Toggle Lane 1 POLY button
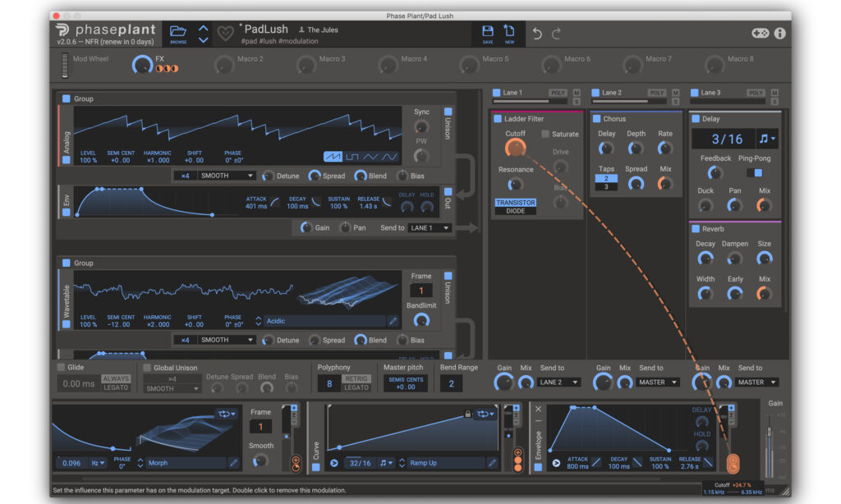841x504 pixels. click(x=558, y=93)
